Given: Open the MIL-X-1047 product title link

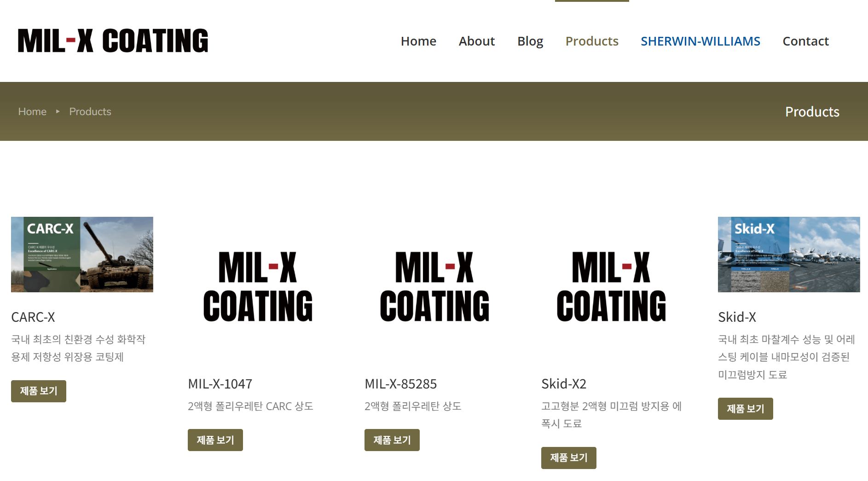Looking at the screenshot, I should click(220, 384).
